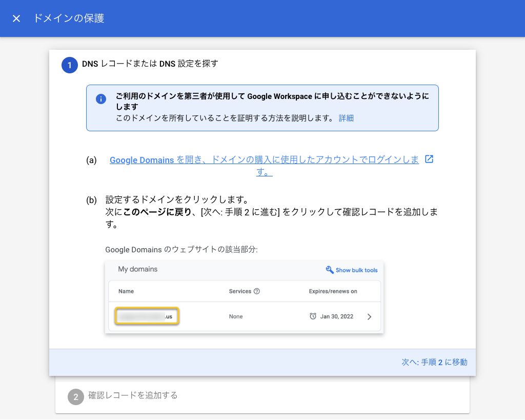Click the clock icon beside Jan 30, 2022
The image size is (525, 420).
pyautogui.click(x=314, y=316)
